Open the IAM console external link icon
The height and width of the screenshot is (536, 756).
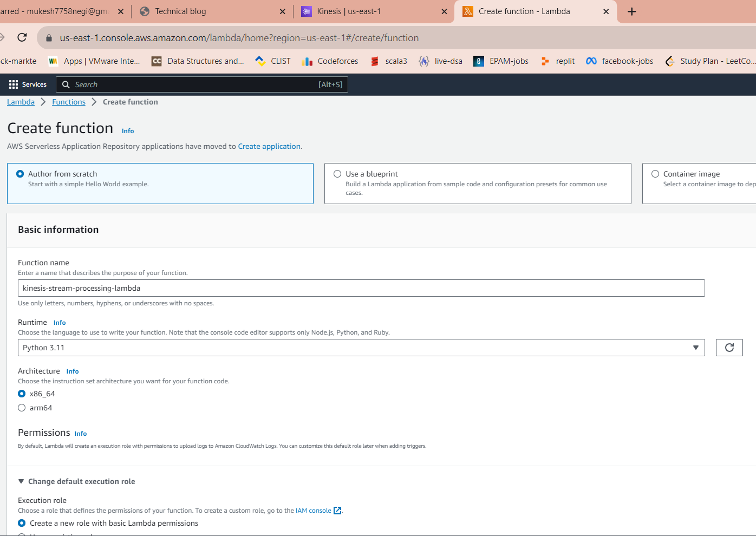click(337, 511)
